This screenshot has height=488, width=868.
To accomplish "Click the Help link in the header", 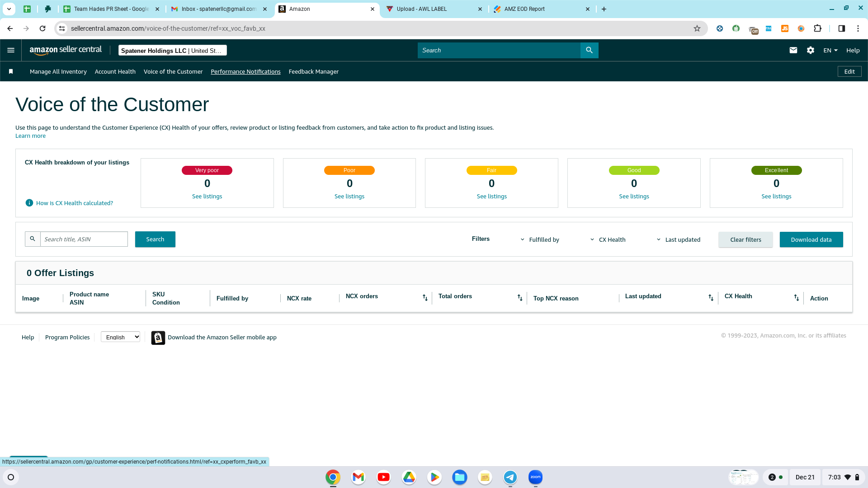I will [x=853, y=50].
